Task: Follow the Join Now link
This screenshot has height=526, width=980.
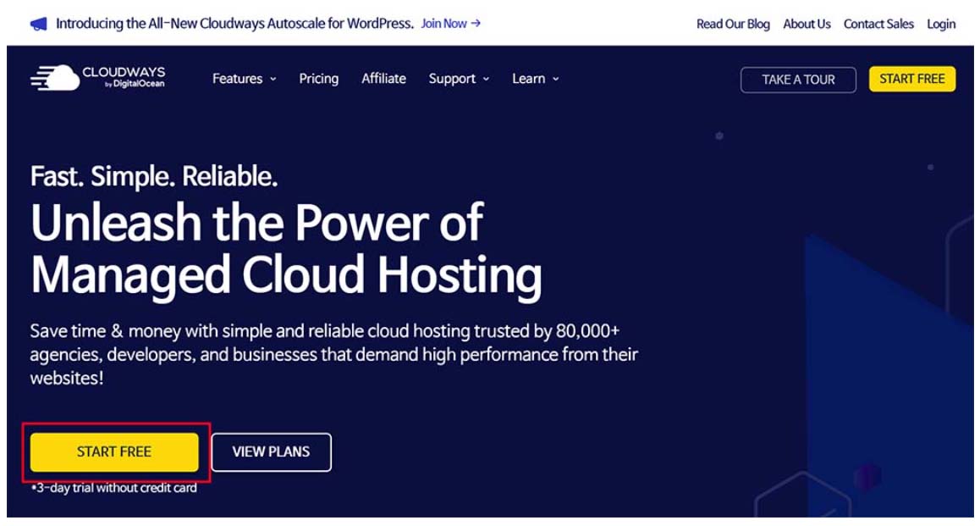Action: 450,24
